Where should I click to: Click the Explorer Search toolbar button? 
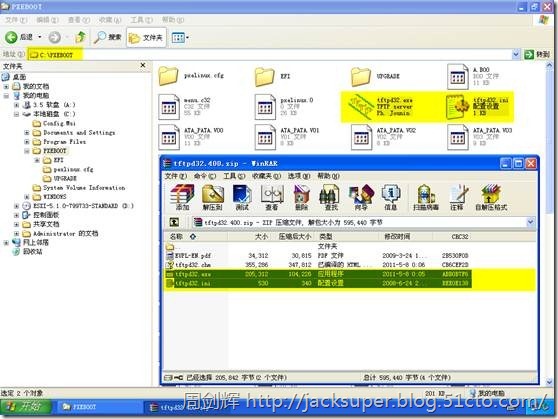pyautogui.click(x=107, y=37)
